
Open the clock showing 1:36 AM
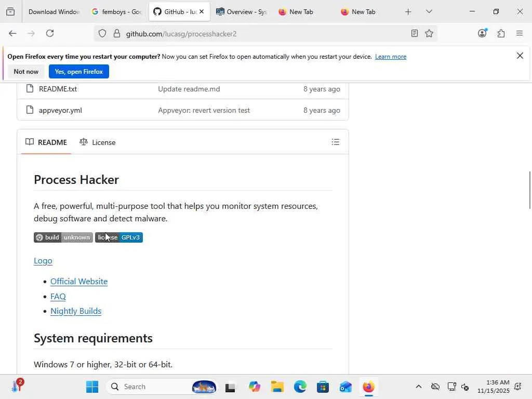(494, 387)
